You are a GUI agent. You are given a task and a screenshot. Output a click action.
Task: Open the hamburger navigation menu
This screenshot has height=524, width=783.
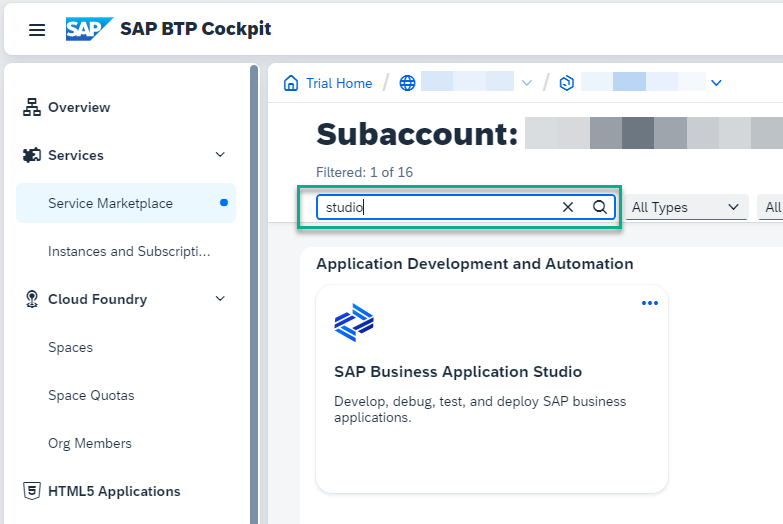(37, 30)
